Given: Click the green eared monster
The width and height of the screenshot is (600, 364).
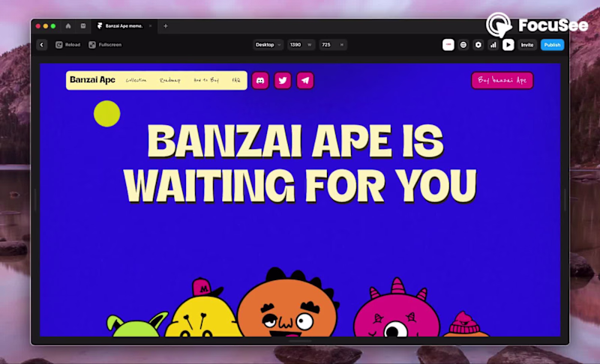Looking at the screenshot, I should 136,325.
